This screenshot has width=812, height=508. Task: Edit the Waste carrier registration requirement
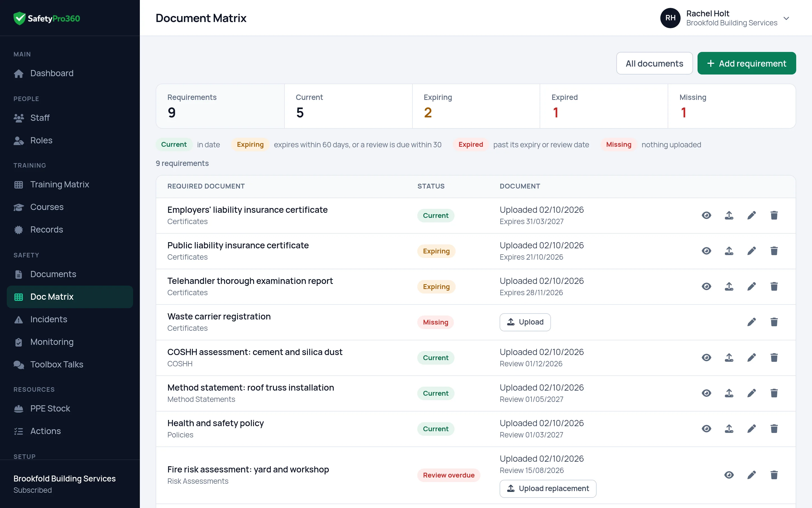751,322
